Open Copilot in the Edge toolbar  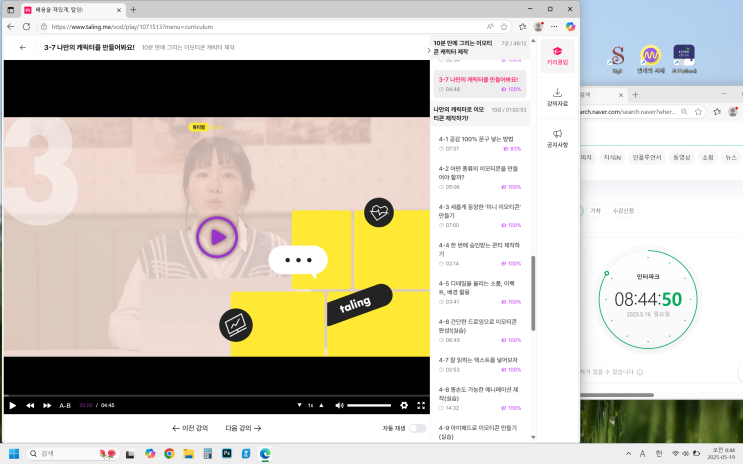(571, 27)
